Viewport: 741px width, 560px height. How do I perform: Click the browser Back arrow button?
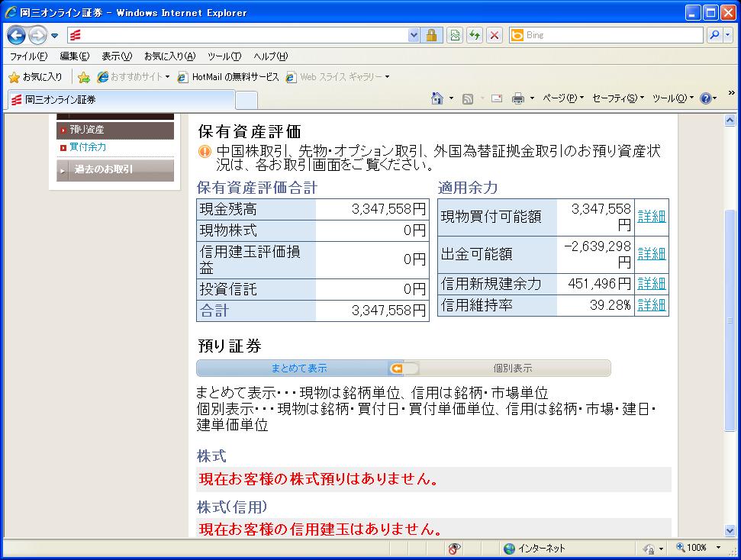click(17, 35)
